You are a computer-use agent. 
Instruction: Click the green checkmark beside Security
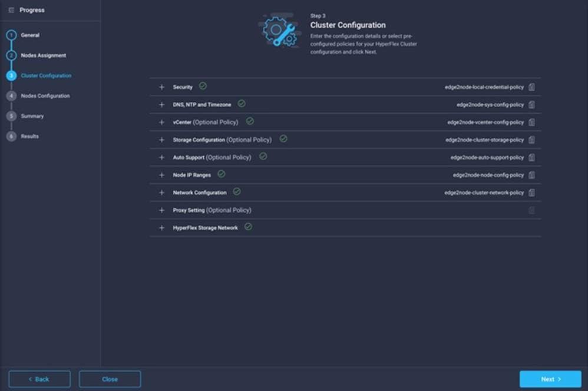click(203, 86)
